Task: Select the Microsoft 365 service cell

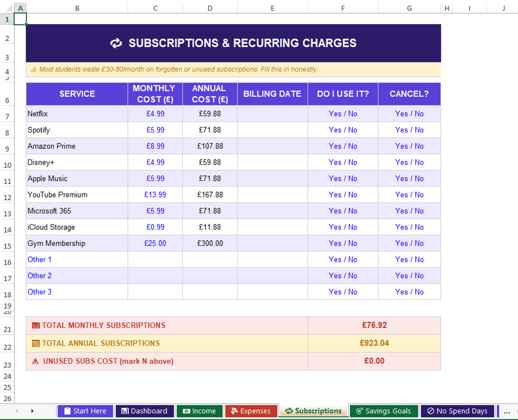Action: 77,211
